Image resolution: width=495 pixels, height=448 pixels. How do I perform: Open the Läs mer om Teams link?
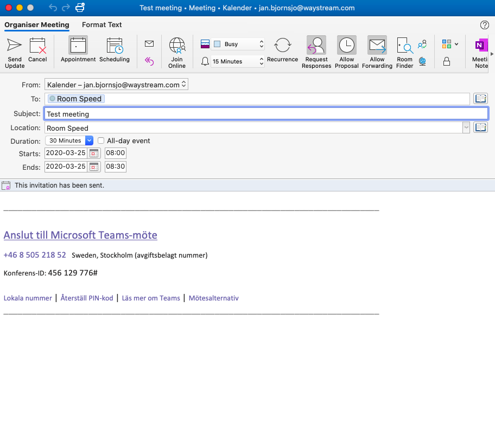pos(151,298)
